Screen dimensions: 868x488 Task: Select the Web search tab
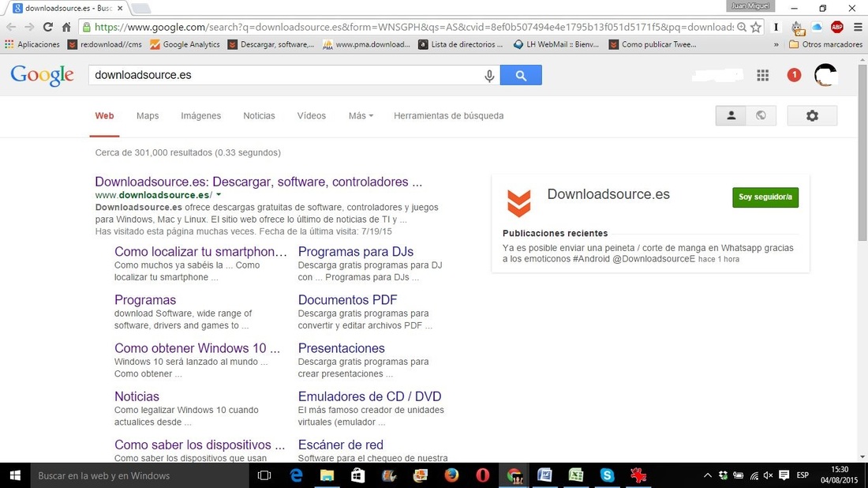(x=104, y=116)
